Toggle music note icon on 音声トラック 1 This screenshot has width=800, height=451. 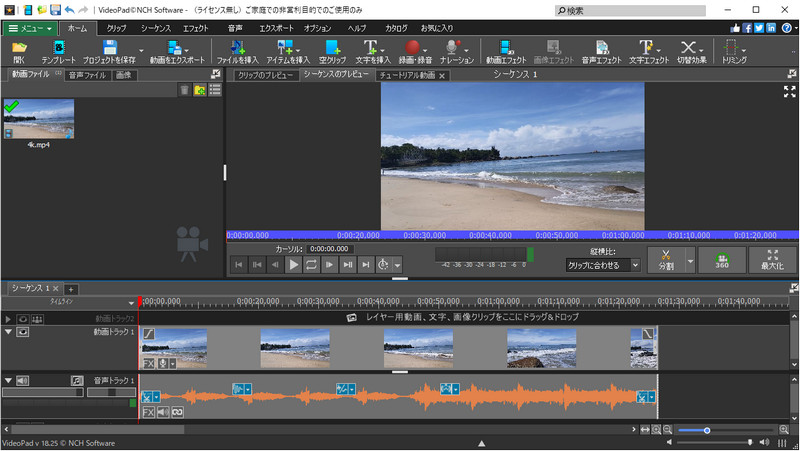[77, 381]
